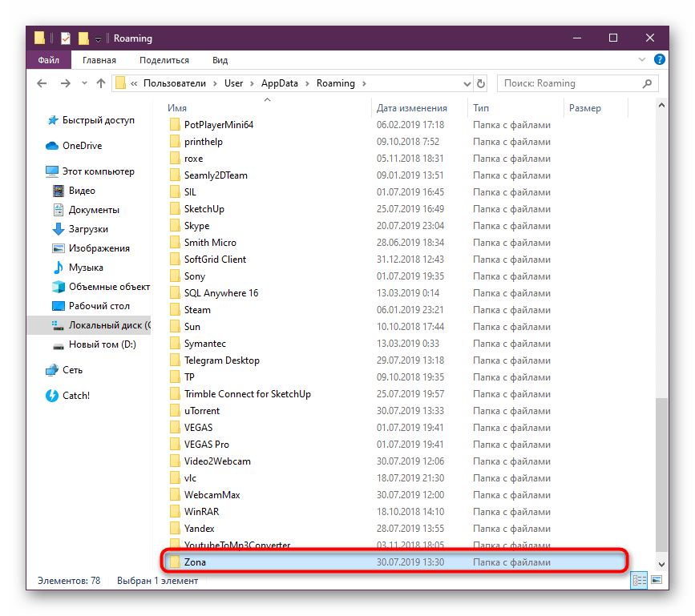Open Видео folder in sidebar
Viewport: 695px width, 616px height.
click(74, 191)
